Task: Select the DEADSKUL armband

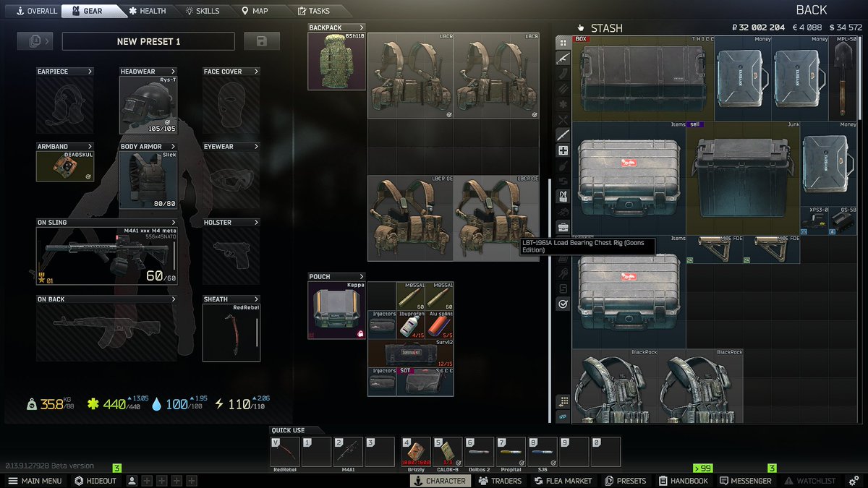Action: click(x=65, y=166)
